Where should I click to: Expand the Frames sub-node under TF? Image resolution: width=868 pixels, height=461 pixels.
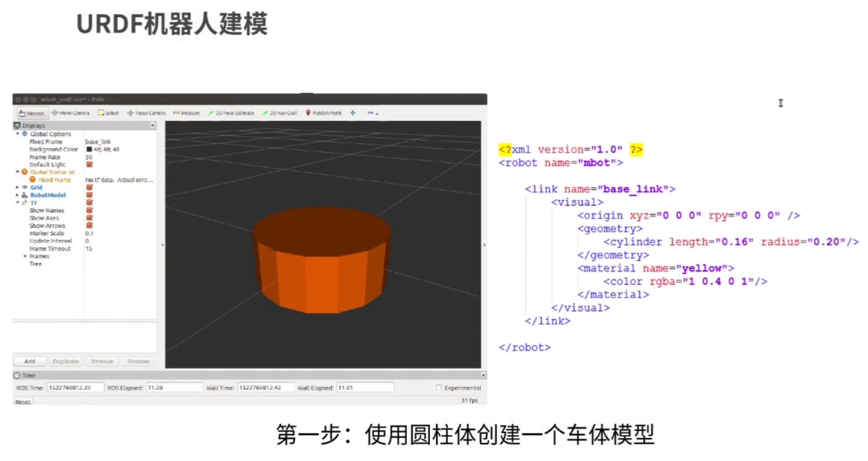pos(25,256)
